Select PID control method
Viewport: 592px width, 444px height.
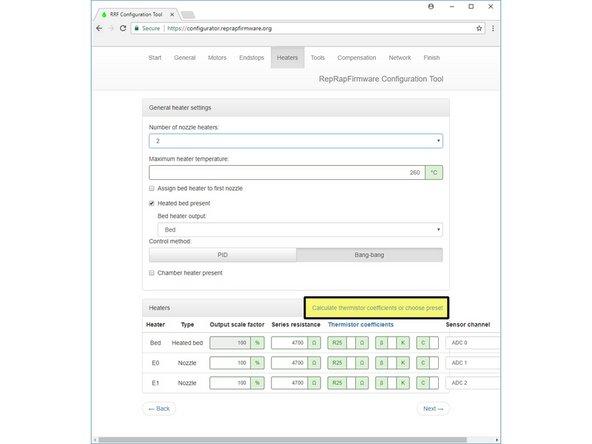[222, 255]
